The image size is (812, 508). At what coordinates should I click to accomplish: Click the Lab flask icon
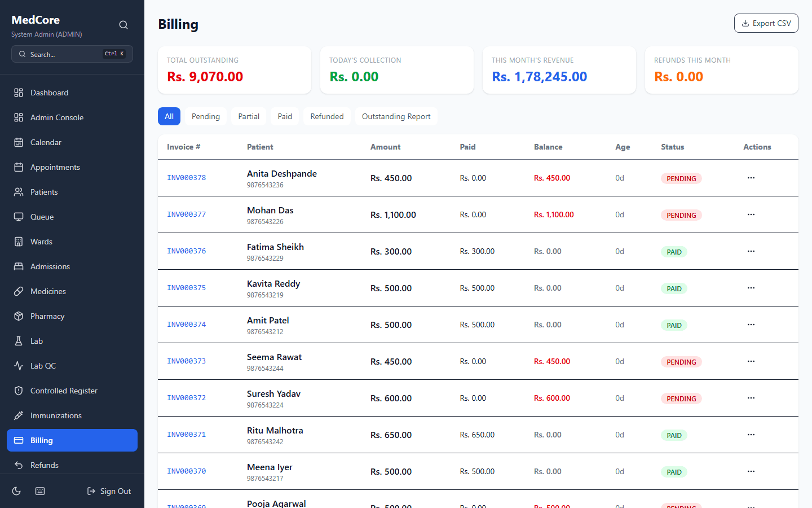pyautogui.click(x=18, y=340)
